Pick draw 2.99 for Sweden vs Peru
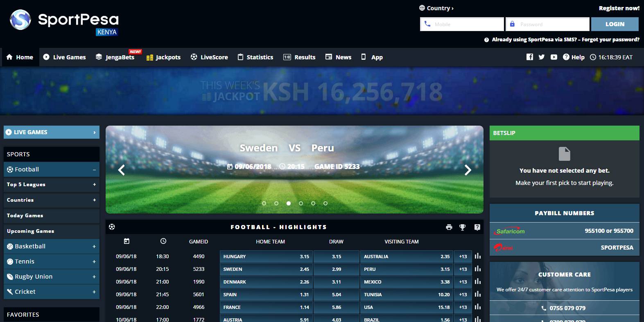644x322 pixels. coord(337,269)
